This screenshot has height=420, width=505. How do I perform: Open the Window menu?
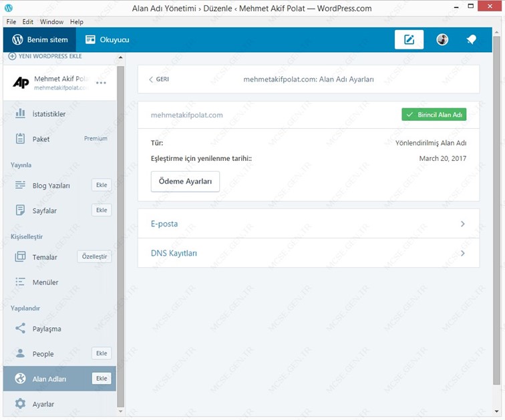click(x=51, y=22)
